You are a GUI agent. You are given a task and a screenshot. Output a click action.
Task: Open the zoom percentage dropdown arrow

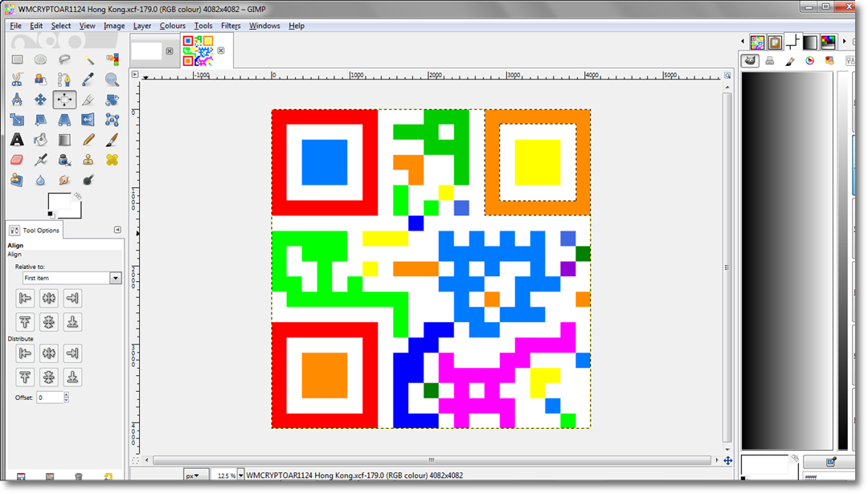[x=241, y=476]
